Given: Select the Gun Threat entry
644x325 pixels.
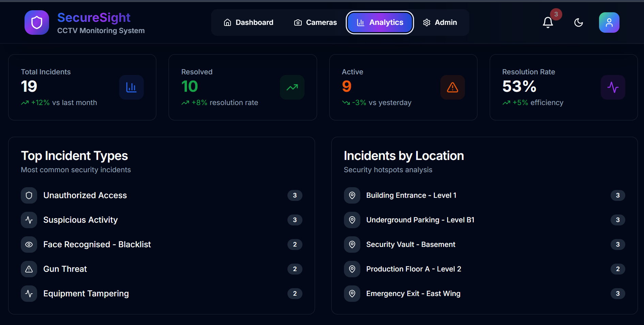Looking at the screenshot, I should point(65,269).
